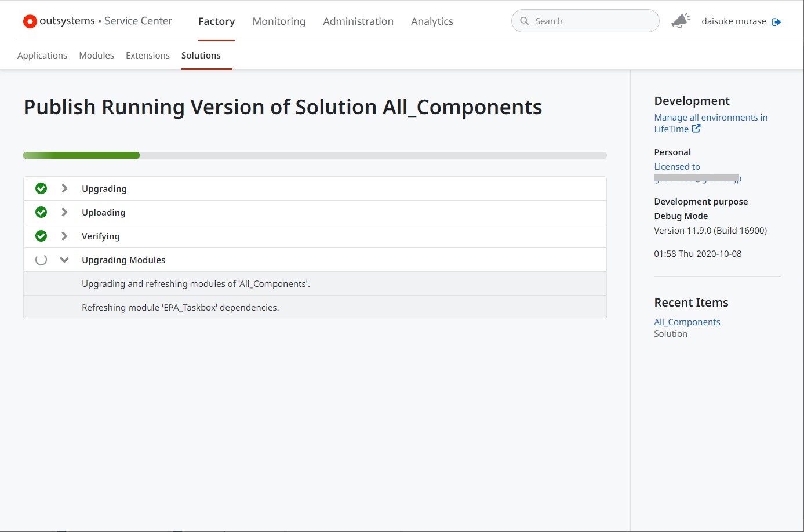804x532 pixels.
Task: Open the Extensions tab
Action: (x=148, y=56)
